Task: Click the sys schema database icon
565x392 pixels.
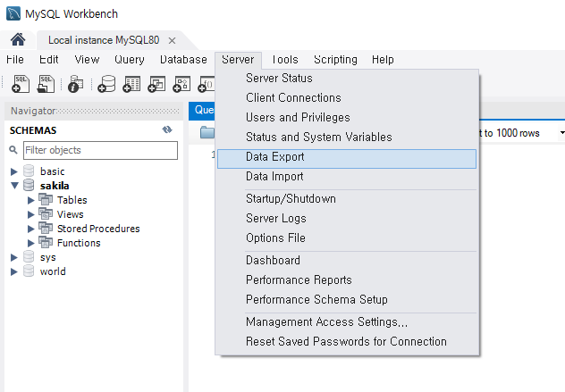Action: [29, 256]
